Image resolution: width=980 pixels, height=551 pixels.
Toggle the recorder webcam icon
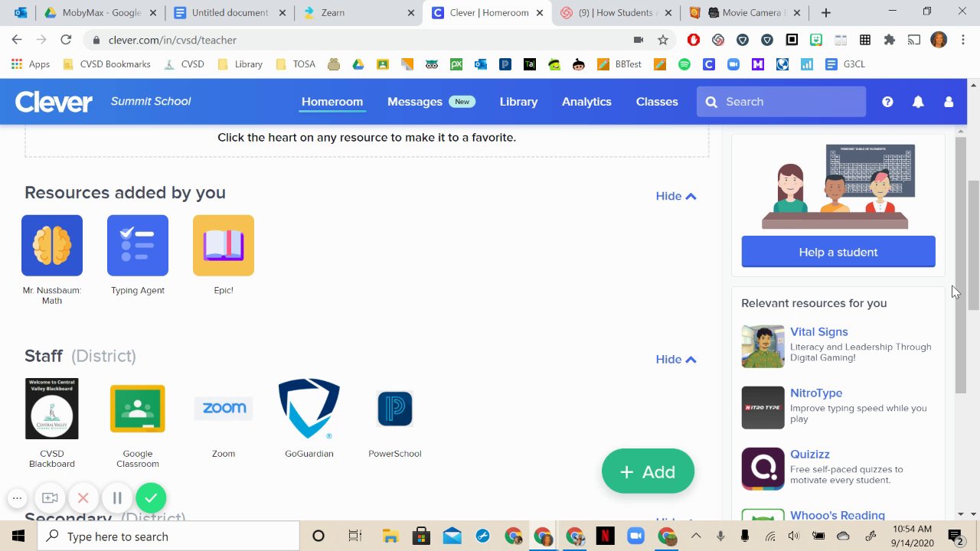pos(50,498)
